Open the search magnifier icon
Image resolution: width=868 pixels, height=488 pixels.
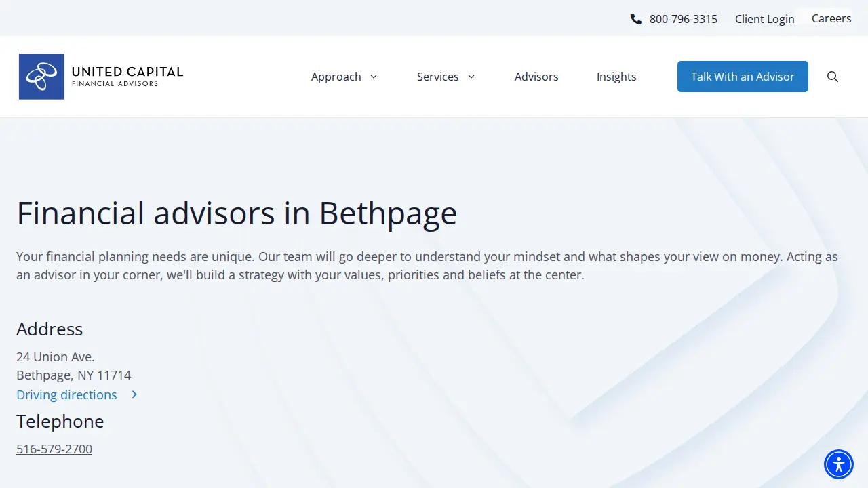coord(833,77)
